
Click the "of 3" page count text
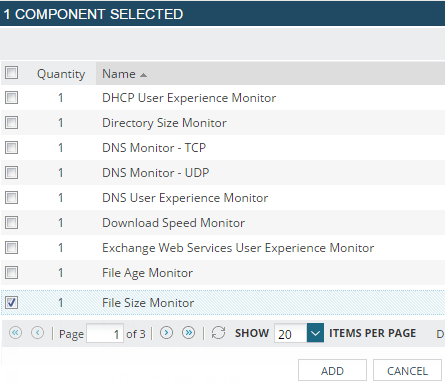click(x=136, y=334)
